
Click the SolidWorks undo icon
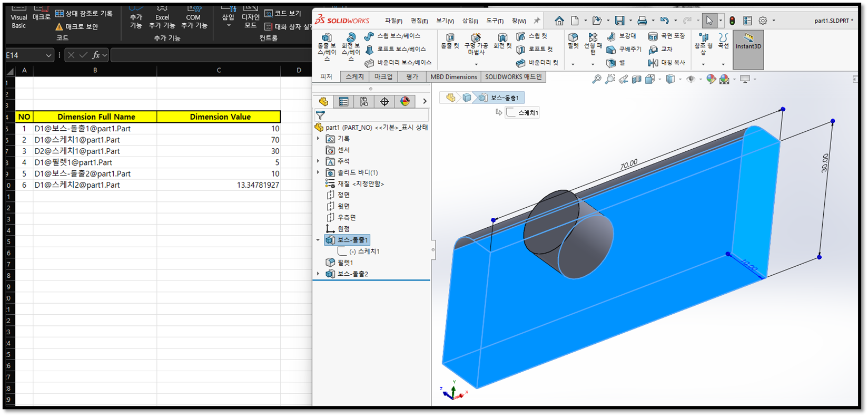click(665, 21)
